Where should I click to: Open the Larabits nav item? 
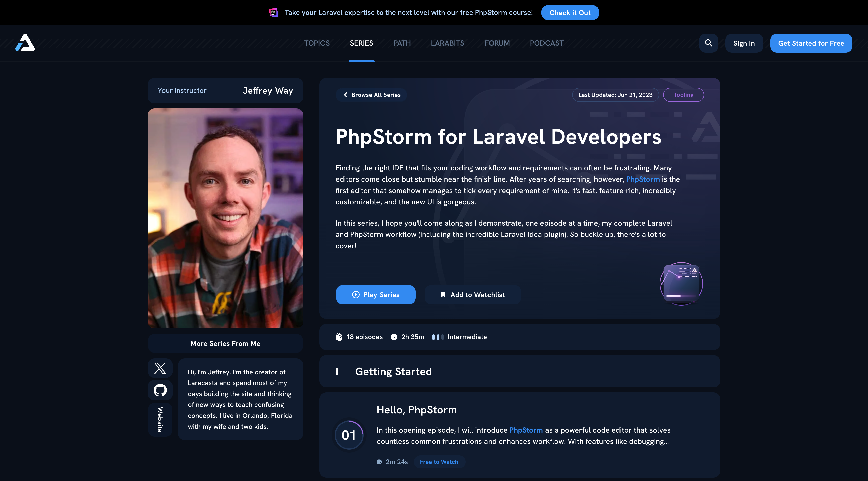click(x=448, y=43)
